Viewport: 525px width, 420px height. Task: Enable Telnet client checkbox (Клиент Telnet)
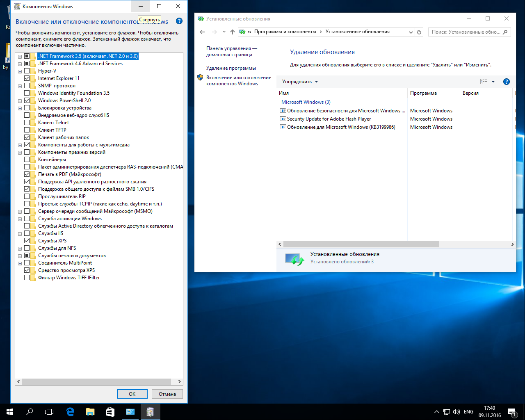(27, 123)
